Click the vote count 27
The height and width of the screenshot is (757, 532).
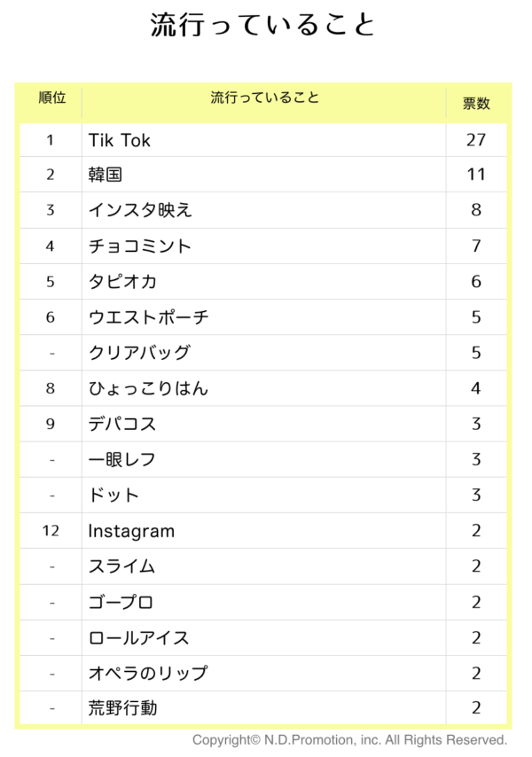(x=476, y=140)
